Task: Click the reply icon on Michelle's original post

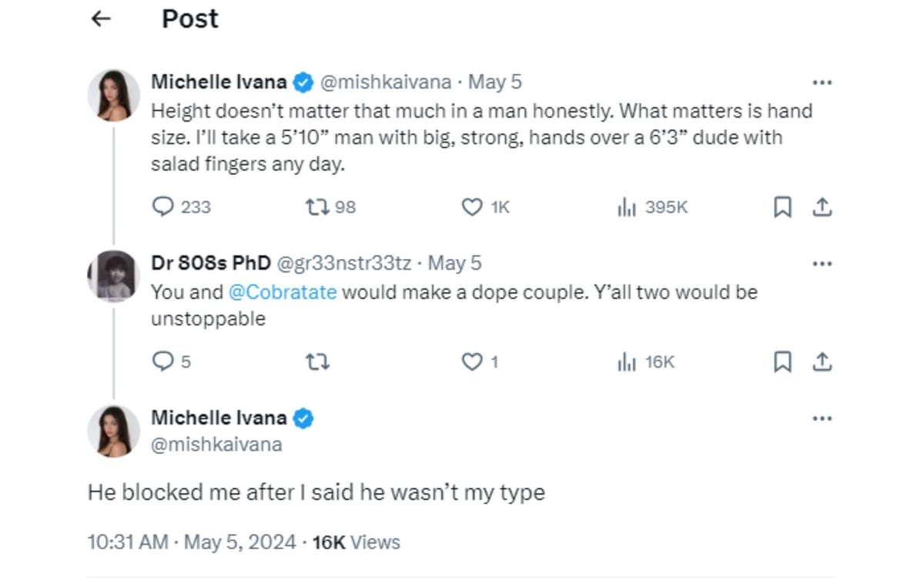Action: tap(163, 207)
